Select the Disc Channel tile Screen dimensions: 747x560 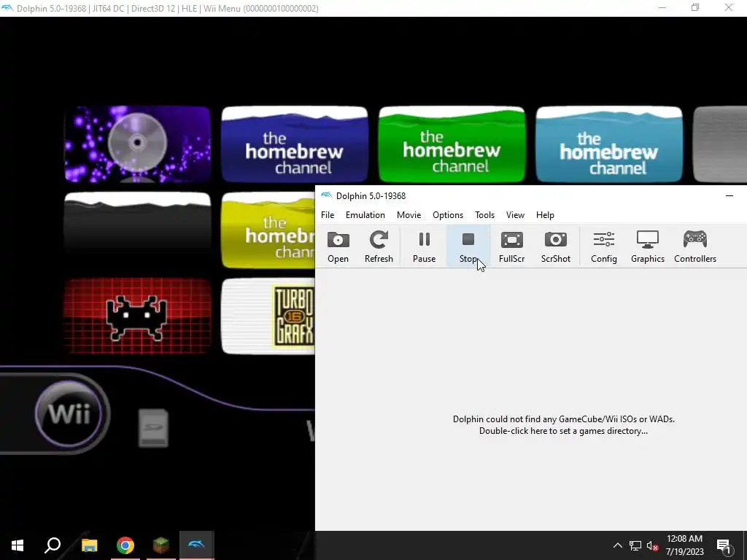(137, 144)
